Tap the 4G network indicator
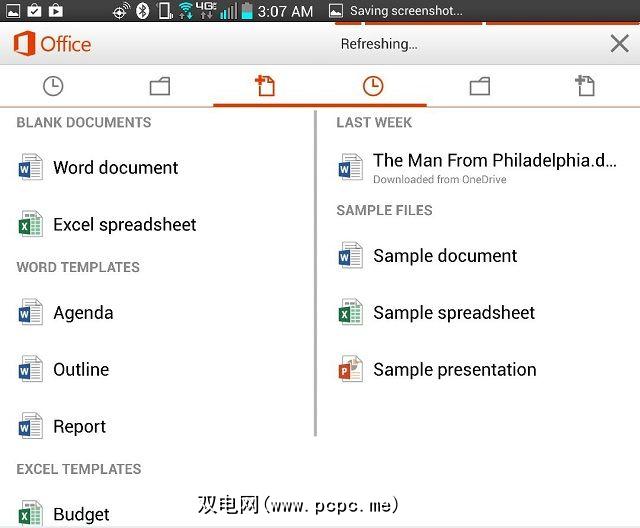Image resolution: width=640 pixels, height=528 pixels. tap(206, 11)
